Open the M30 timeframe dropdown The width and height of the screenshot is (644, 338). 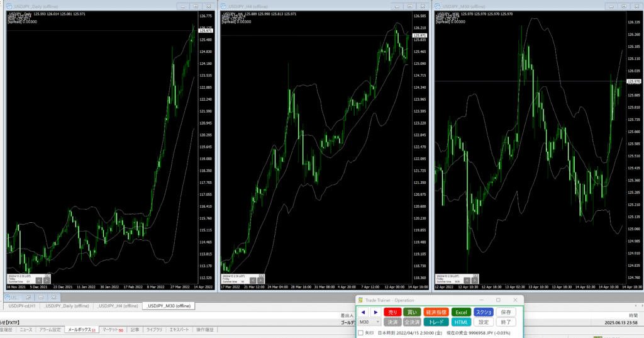pos(369,322)
